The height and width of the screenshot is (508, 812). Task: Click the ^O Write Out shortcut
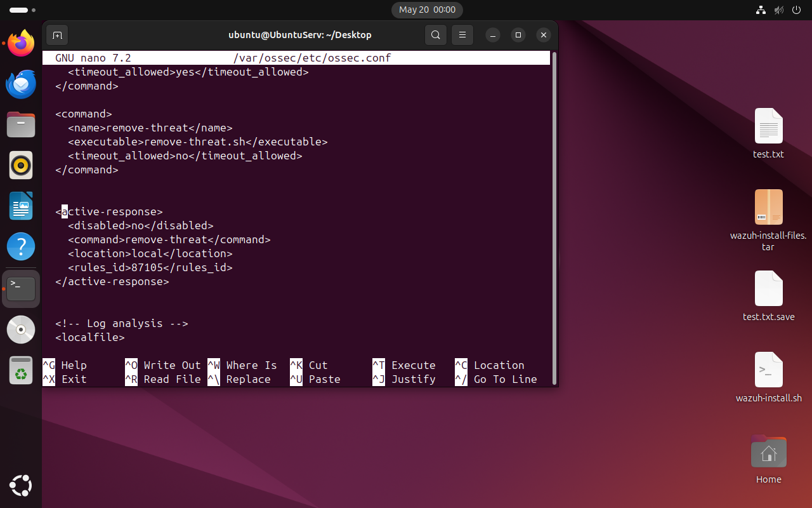[163, 365]
